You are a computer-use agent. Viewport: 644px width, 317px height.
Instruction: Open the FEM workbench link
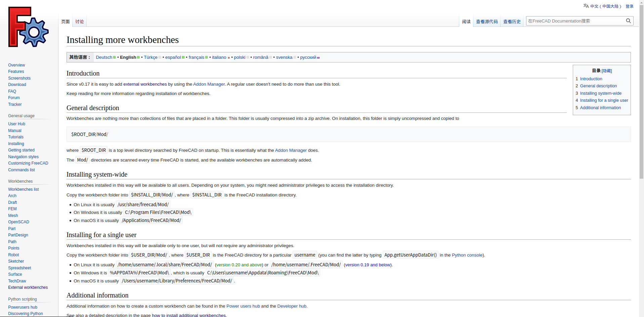pos(12,209)
